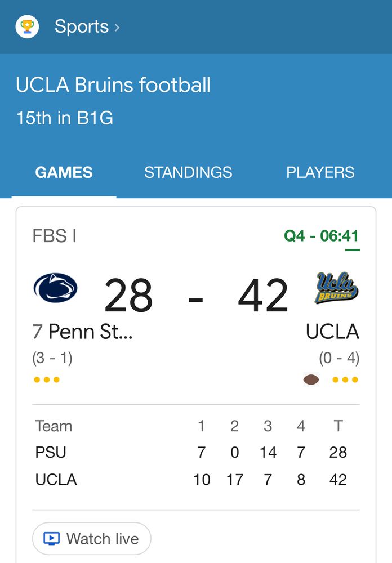This screenshot has height=563, width=392.
Task: Open the Sports breadcrumb link
Action: (81, 26)
